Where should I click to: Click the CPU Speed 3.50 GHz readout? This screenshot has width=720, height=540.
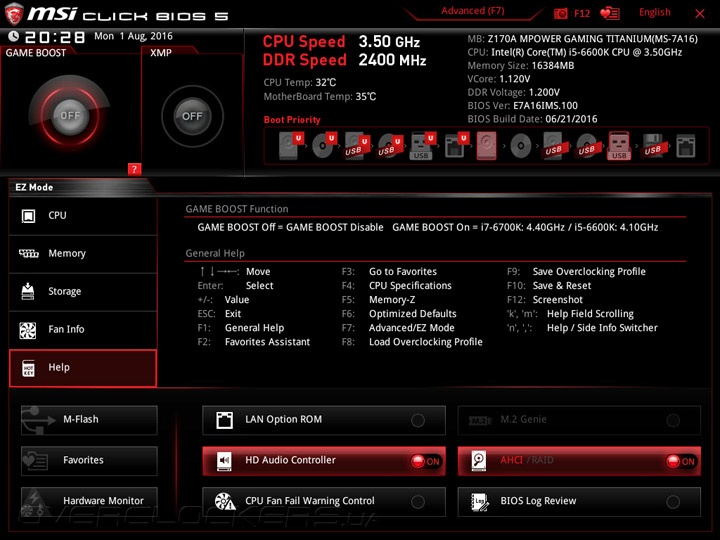click(341, 42)
